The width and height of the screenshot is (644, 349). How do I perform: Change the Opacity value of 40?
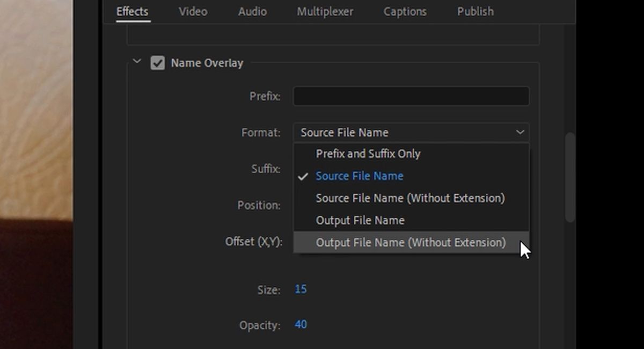(301, 324)
